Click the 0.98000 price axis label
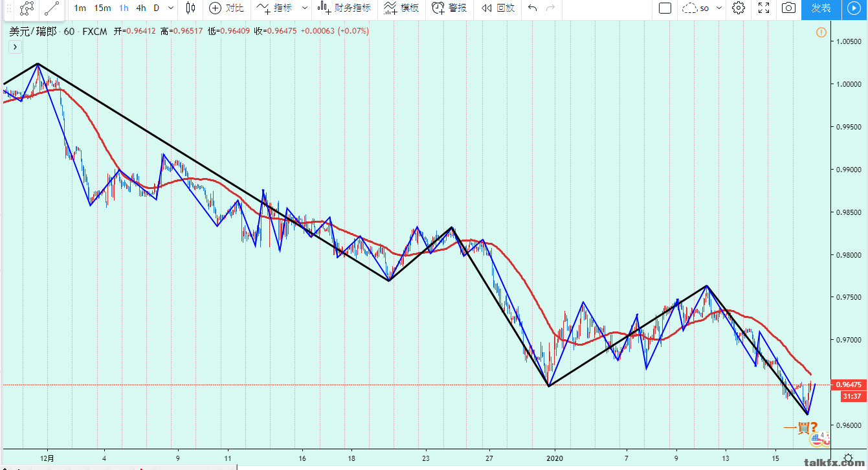This screenshot has height=470, width=868. [x=850, y=255]
